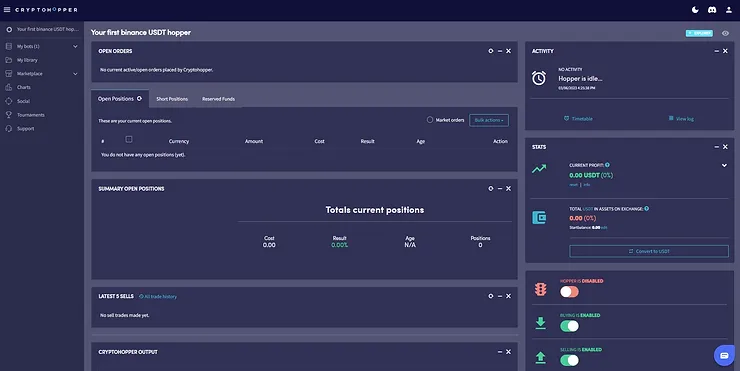Click the wallet icon in Stats
The image size is (740, 371).
coord(539,218)
